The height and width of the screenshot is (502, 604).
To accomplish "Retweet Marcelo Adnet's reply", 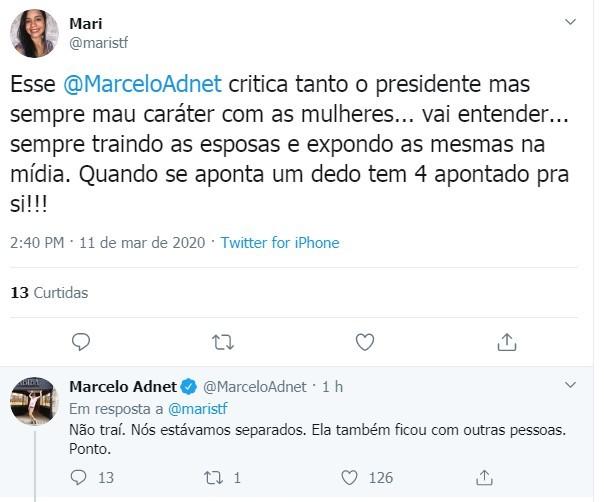I will click(x=214, y=478).
